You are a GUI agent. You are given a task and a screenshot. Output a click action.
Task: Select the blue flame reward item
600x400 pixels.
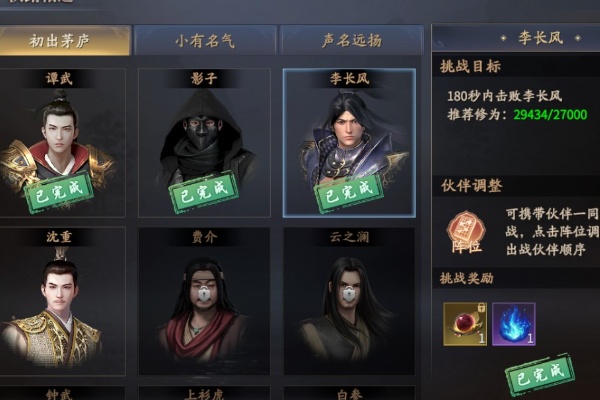tap(514, 324)
